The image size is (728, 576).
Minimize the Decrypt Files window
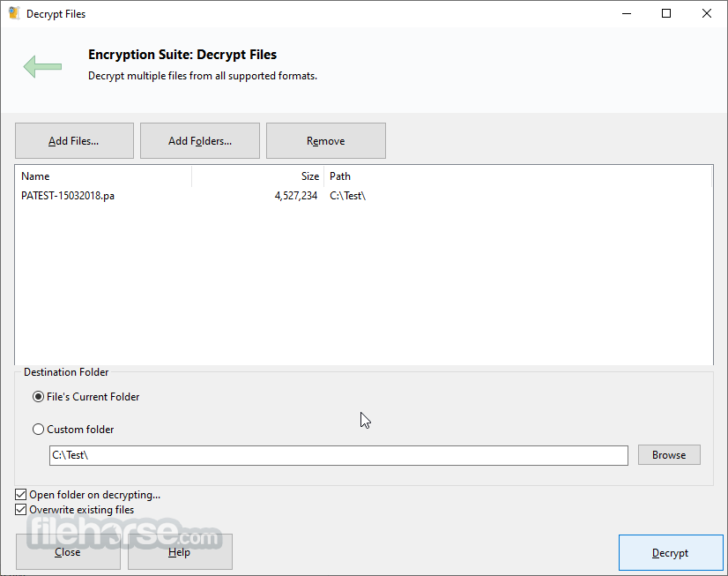coord(627,13)
